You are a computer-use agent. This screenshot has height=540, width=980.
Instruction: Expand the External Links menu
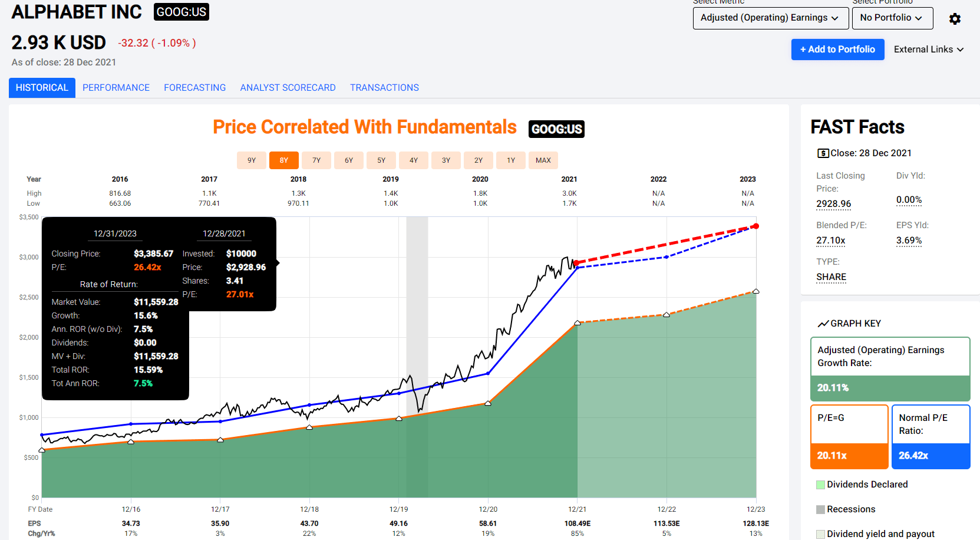point(929,50)
